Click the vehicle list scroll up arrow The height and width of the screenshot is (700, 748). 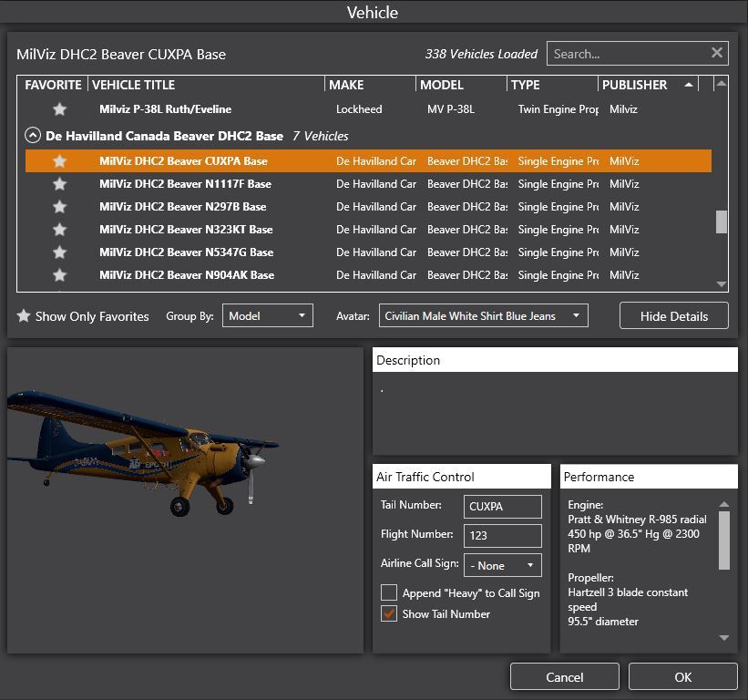[722, 84]
